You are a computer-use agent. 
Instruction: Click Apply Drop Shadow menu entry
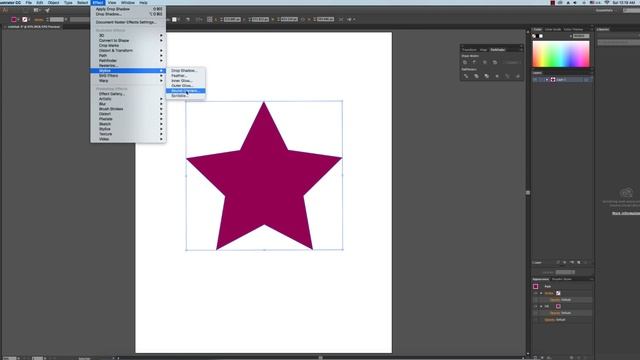(128, 9)
